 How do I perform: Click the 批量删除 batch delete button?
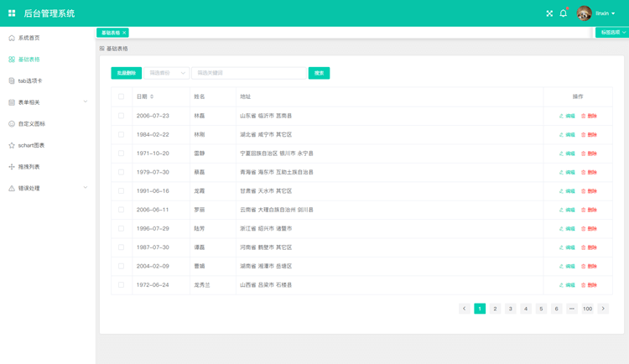126,73
